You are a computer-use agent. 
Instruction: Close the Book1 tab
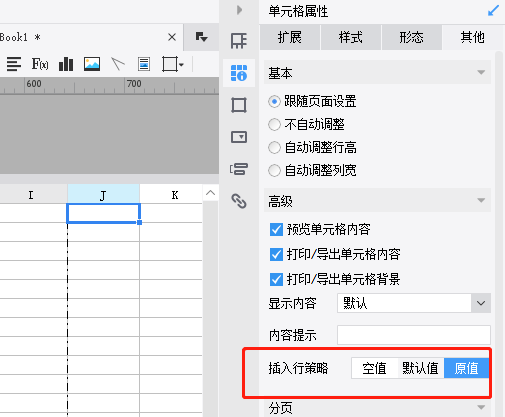[x=172, y=37]
